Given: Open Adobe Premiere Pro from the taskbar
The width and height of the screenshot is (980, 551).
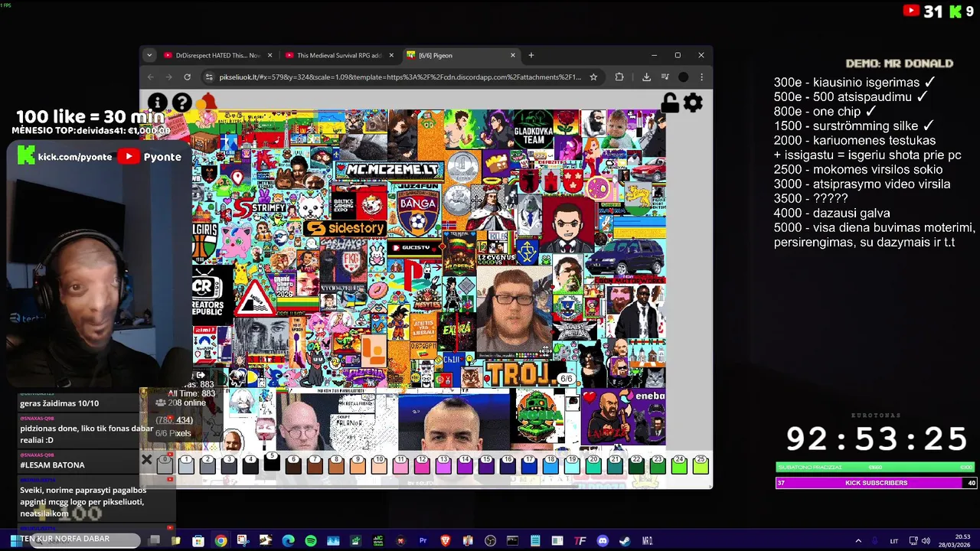Looking at the screenshot, I should pos(423,541).
